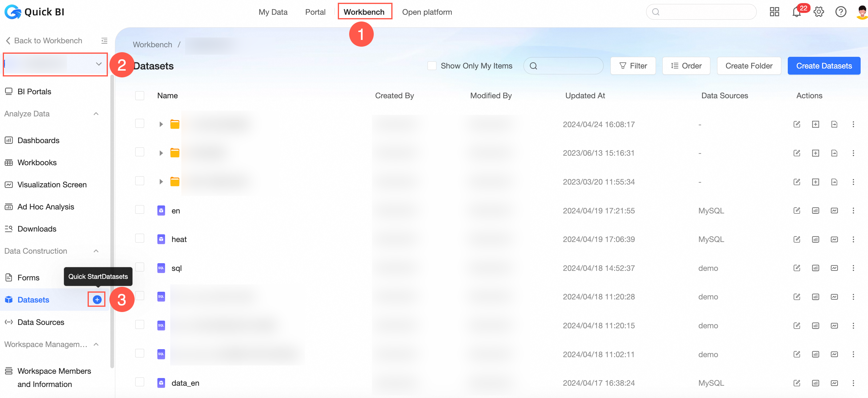
Task: Check the 'en' dataset row checkbox
Action: click(x=140, y=209)
